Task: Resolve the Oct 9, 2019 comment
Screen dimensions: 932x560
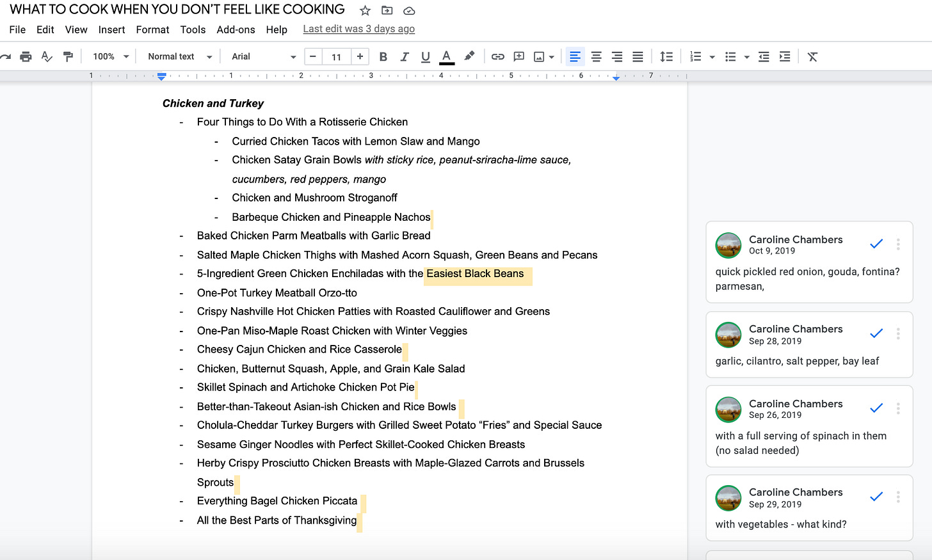Action: 876,244
